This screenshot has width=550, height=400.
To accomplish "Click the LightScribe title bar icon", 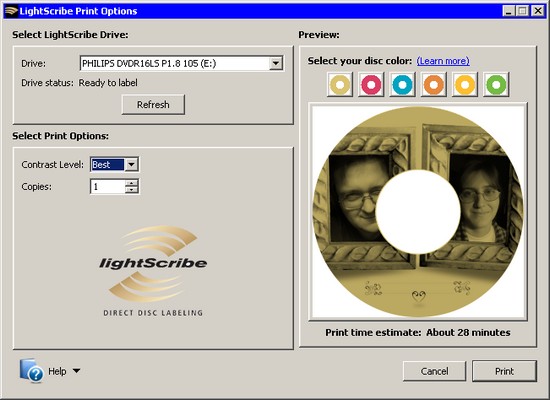I will tap(11, 11).
